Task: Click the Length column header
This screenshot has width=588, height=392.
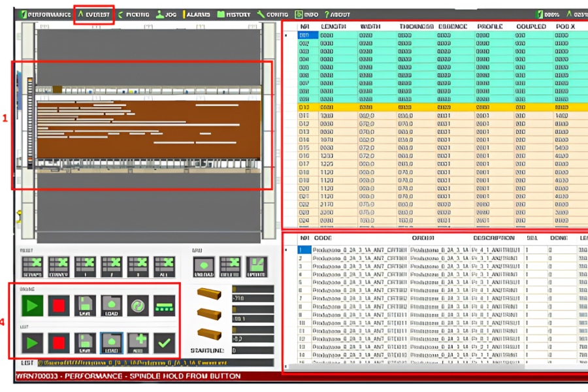Action: click(x=333, y=27)
